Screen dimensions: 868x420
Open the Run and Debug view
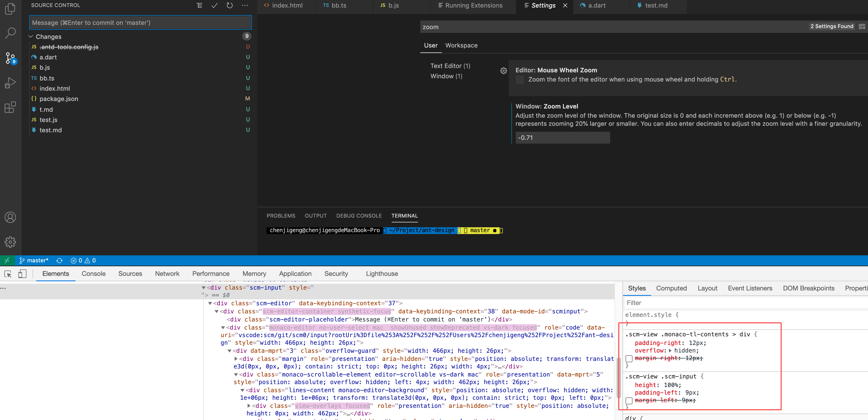10,82
